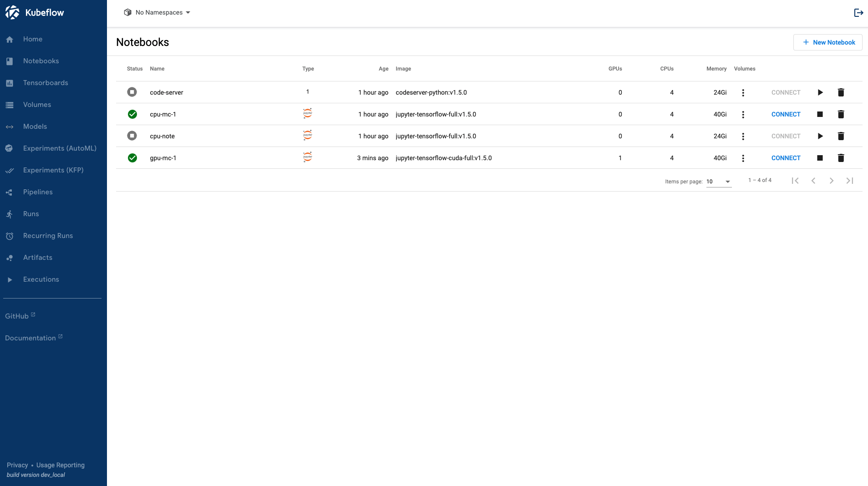Click disabled CONNECT for code-server
This screenshot has height=486, width=868.
click(786, 92)
